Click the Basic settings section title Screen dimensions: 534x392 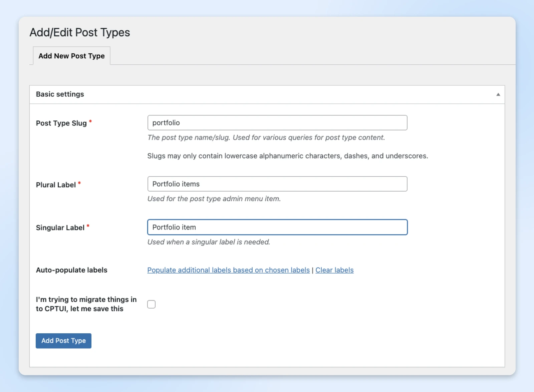tap(60, 94)
